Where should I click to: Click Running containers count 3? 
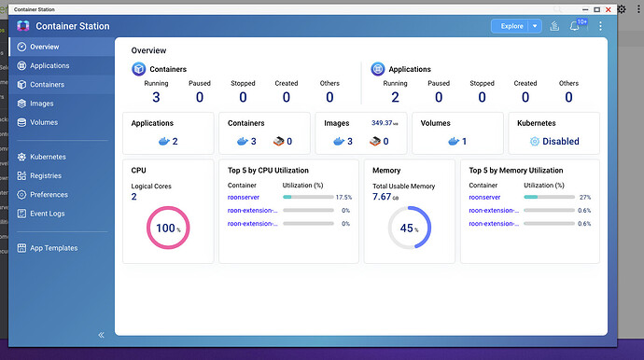(156, 97)
